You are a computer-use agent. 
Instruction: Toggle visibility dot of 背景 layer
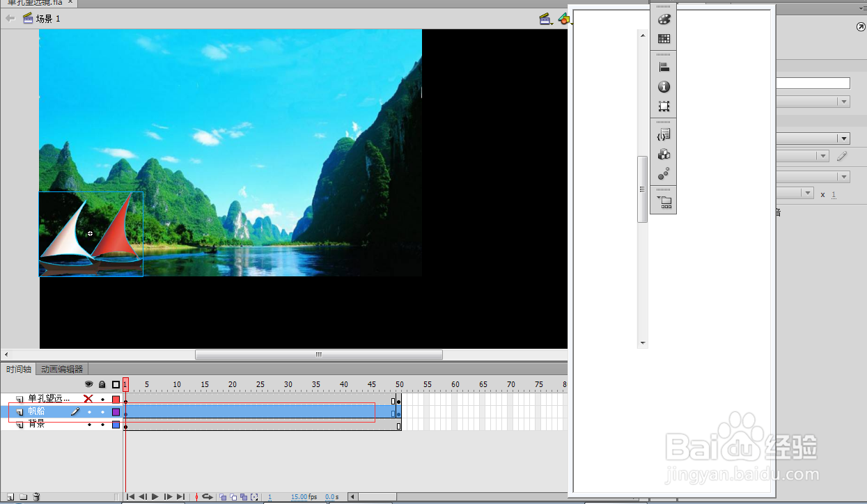pyautogui.click(x=89, y=425)
